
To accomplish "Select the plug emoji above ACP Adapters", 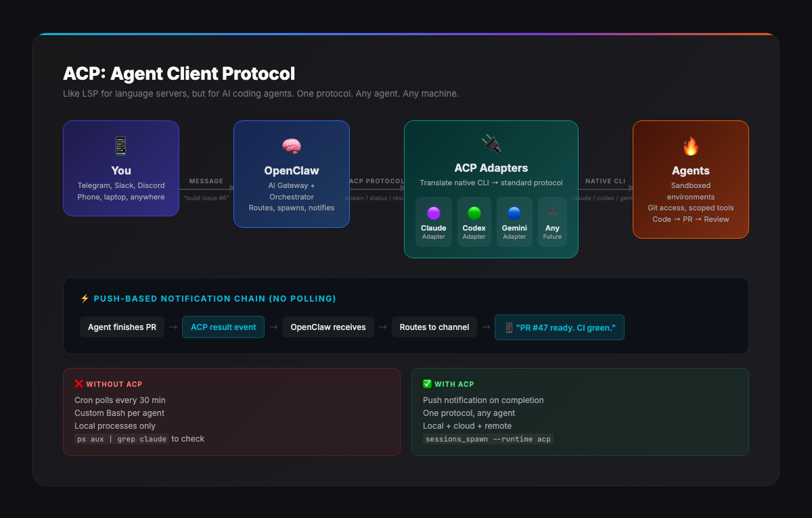I will (x=491, y=143).
